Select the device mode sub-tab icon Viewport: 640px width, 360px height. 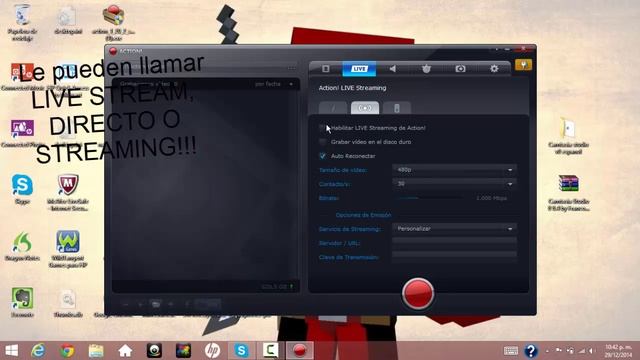pyautogui.click(x=396, y=108)
